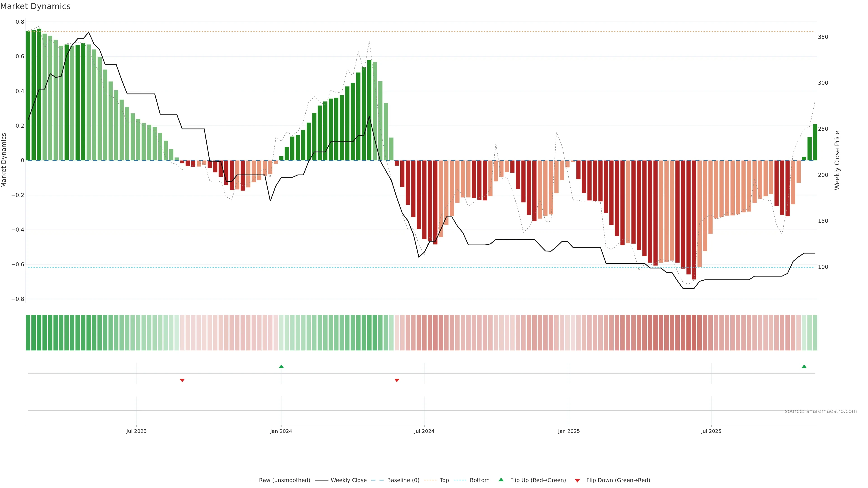
Task: Toggle the Top legend entry
Action: 444,480
